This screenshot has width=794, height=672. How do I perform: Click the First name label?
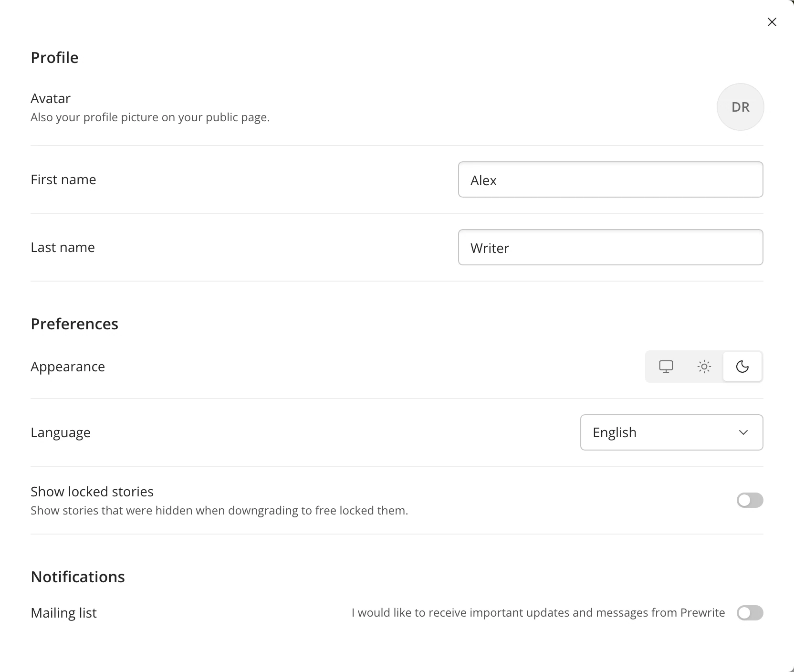[x=63, y=179]
